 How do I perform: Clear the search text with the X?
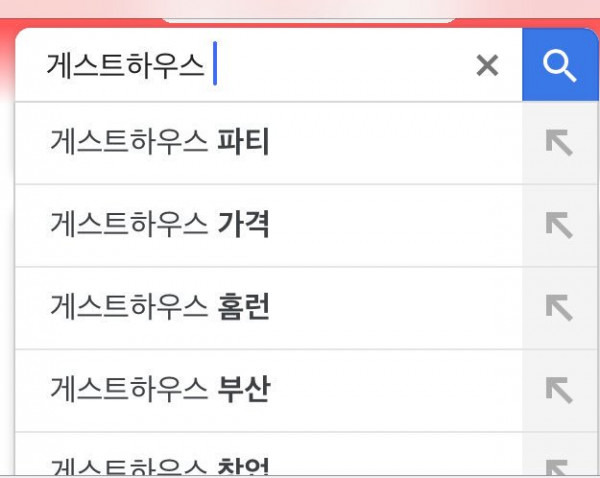click(487, 65)
